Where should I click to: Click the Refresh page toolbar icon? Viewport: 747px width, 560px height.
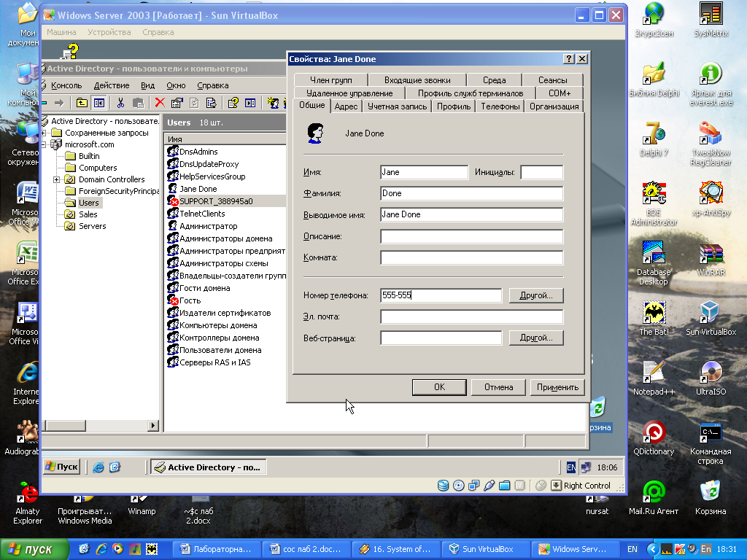194,103
